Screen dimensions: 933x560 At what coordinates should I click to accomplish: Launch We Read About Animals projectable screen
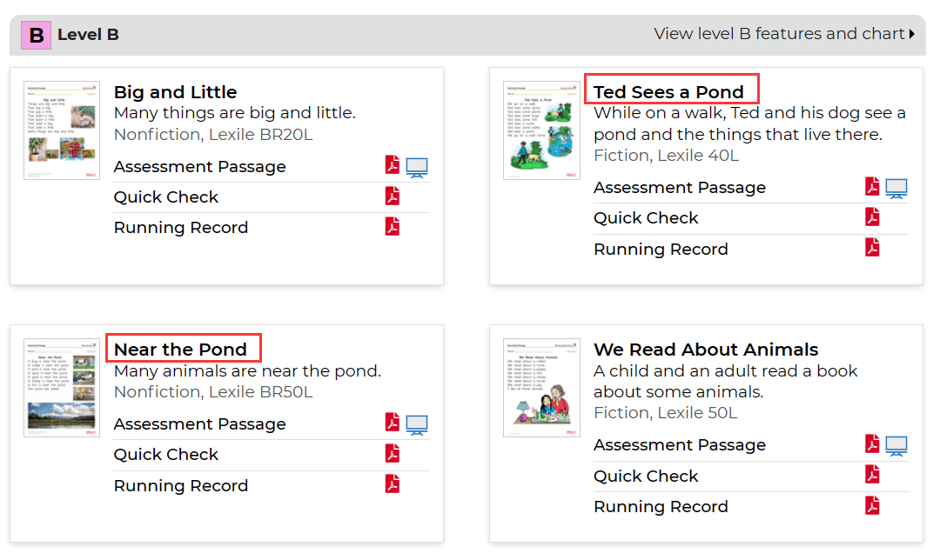(x=896, y=445)
